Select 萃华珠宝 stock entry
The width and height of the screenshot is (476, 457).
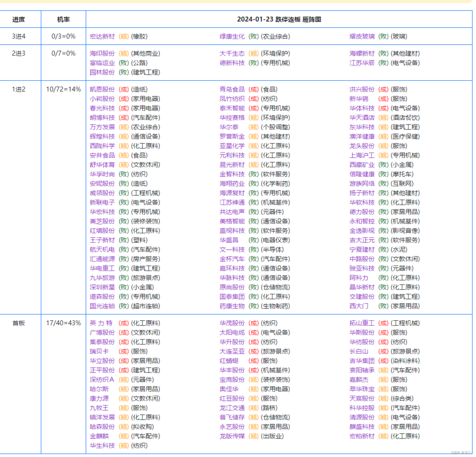(362, 389)
